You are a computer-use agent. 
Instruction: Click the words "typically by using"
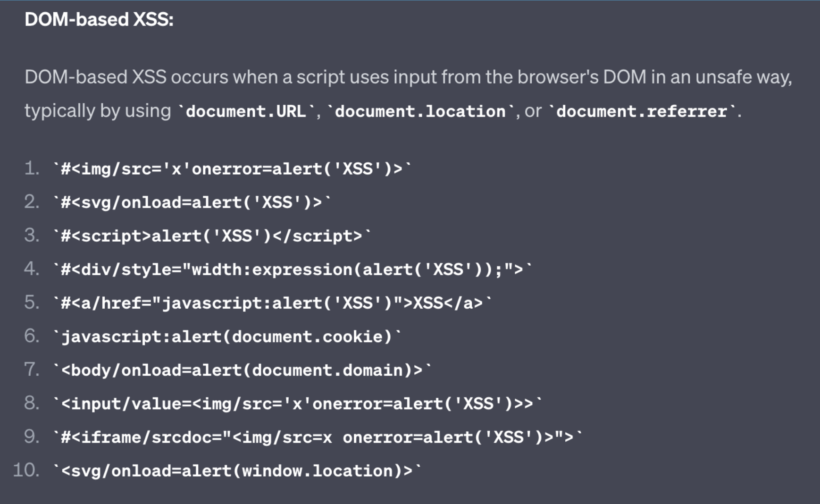click(x=98, y=111)
